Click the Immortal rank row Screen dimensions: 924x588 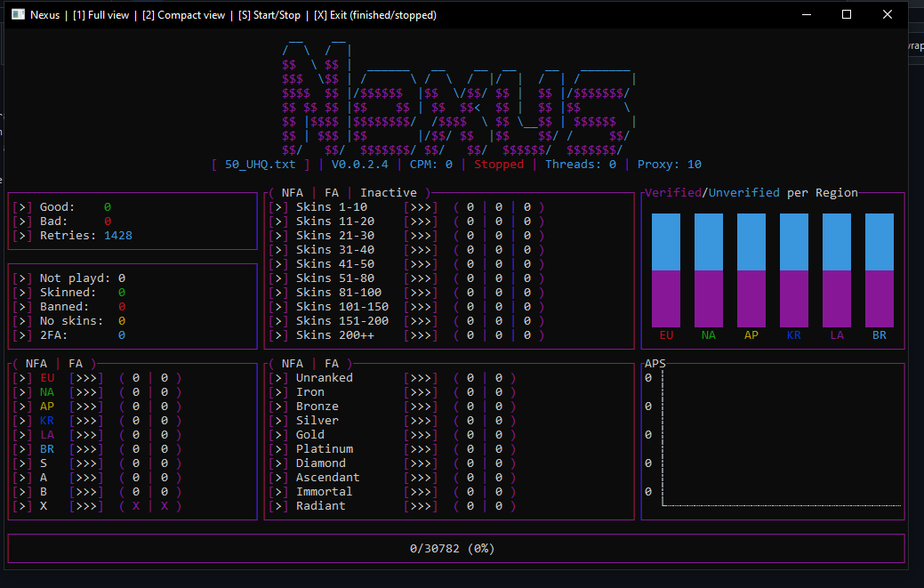pos(392,491)
